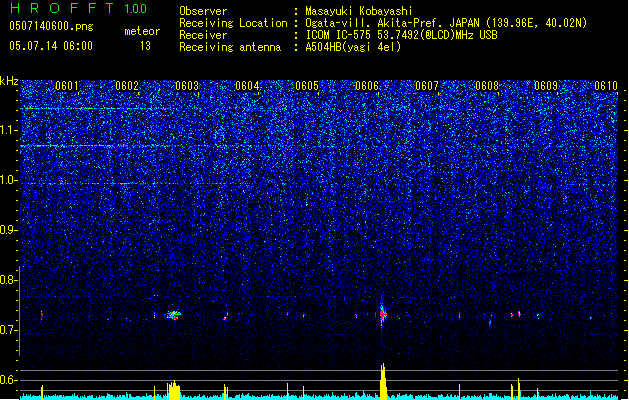Click the A504HB(yagi 4el) antenna text

353,47
